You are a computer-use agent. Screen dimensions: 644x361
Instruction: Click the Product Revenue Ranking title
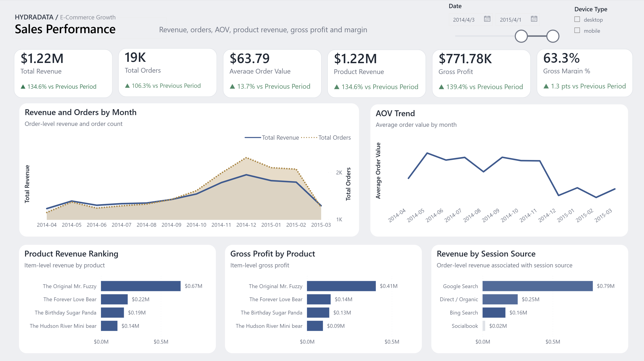[71, 254]
